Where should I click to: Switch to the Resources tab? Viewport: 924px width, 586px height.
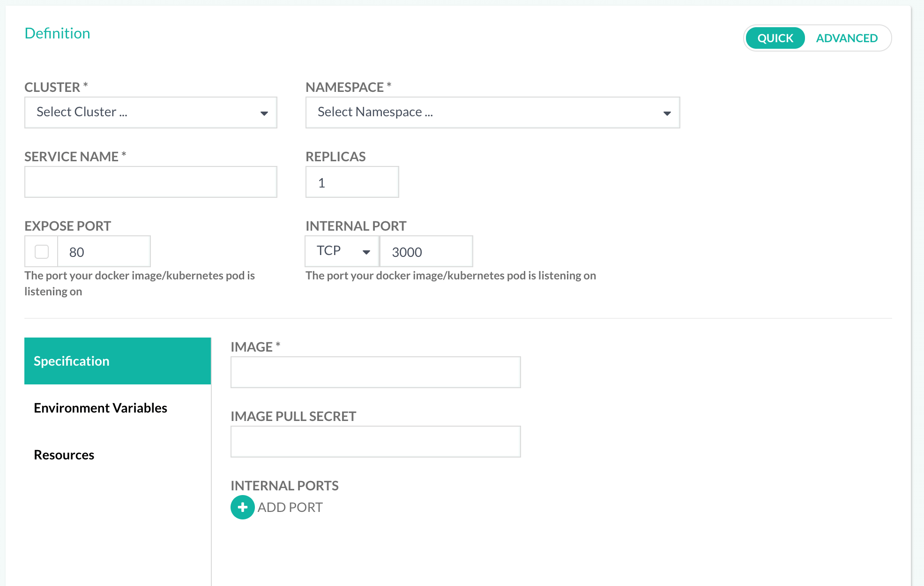(64, 455)
